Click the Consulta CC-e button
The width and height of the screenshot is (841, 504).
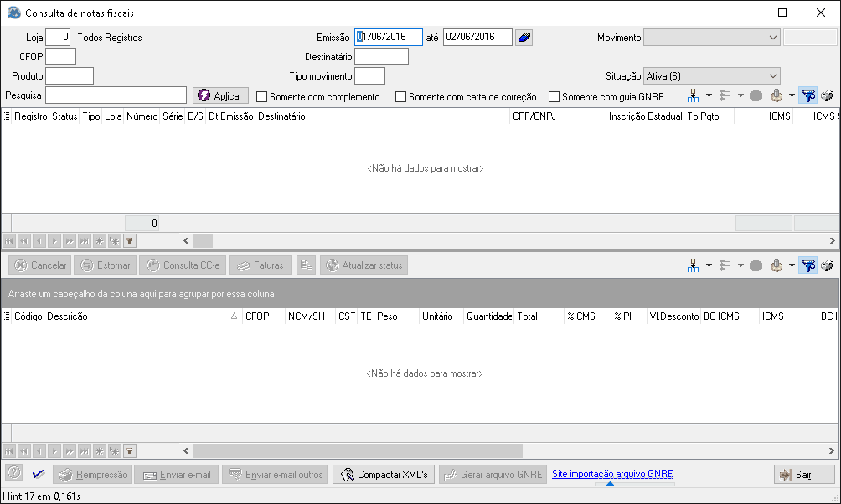[183, 265]
